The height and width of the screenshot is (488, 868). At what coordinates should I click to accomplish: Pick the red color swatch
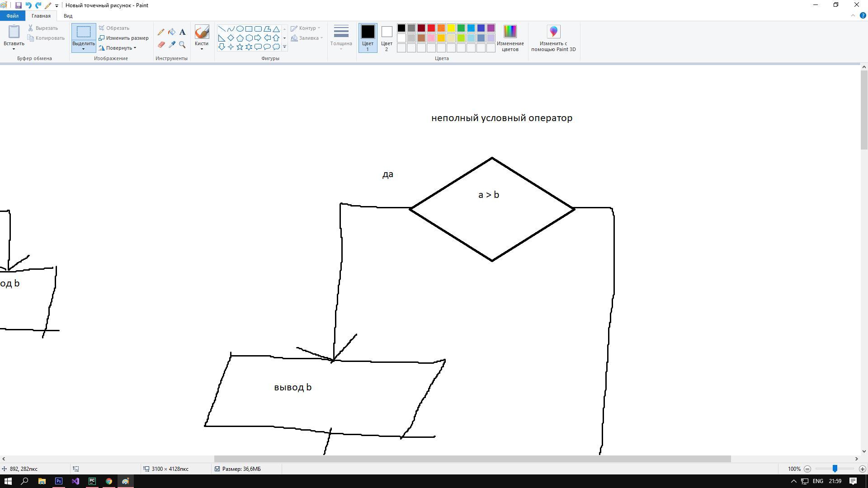[x=431, y=28]
